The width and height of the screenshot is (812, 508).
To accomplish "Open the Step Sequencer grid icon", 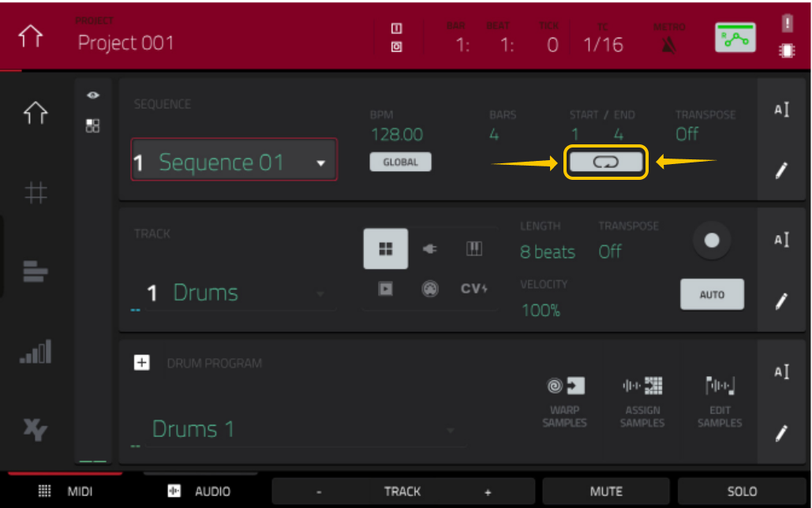I will [x=36, y=192].
